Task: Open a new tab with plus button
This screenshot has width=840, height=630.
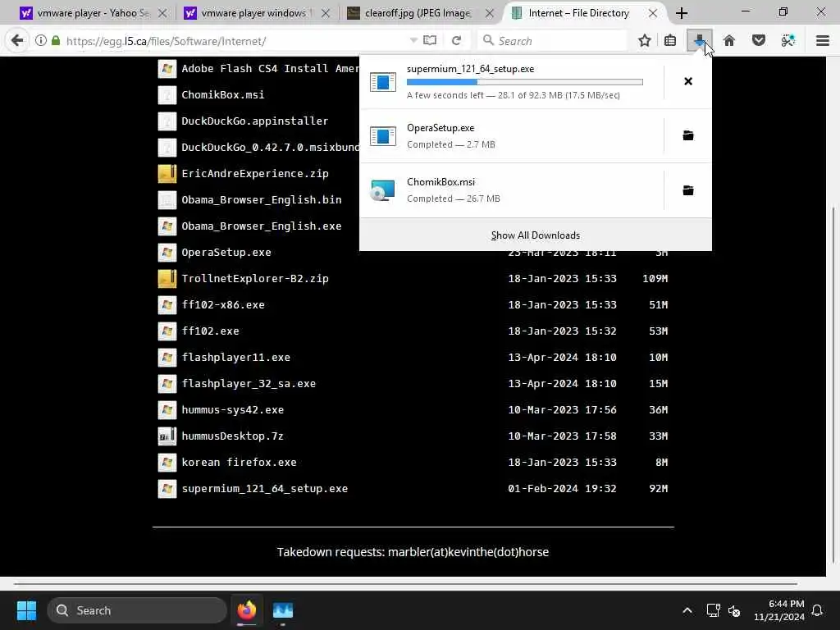Action: 682,13
